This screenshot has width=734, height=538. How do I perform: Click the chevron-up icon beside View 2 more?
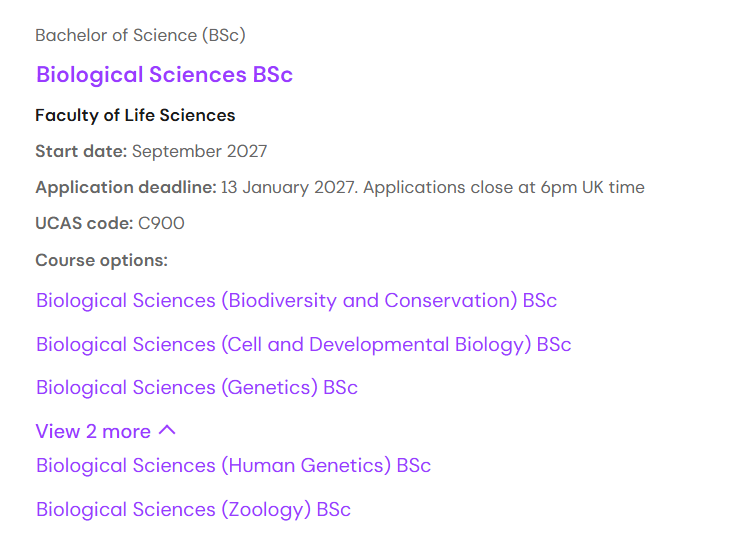click(167, 431)
